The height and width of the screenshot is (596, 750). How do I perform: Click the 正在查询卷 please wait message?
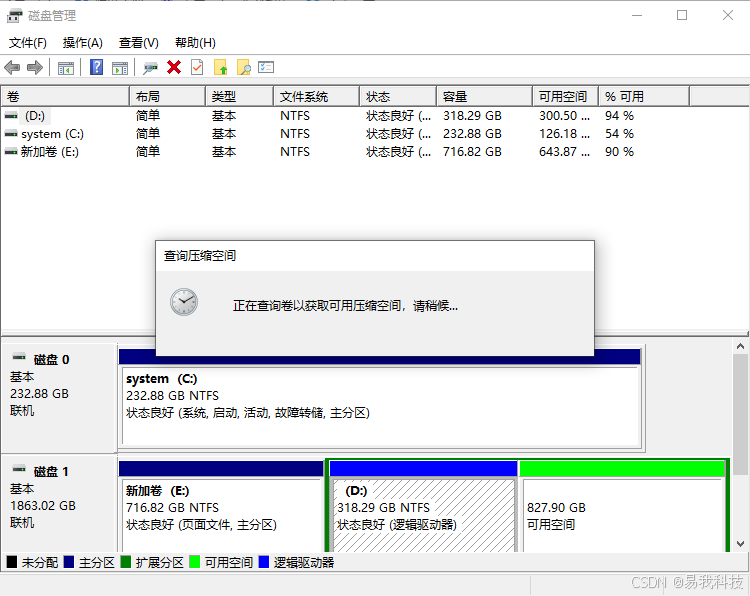(x=345, y=306)
